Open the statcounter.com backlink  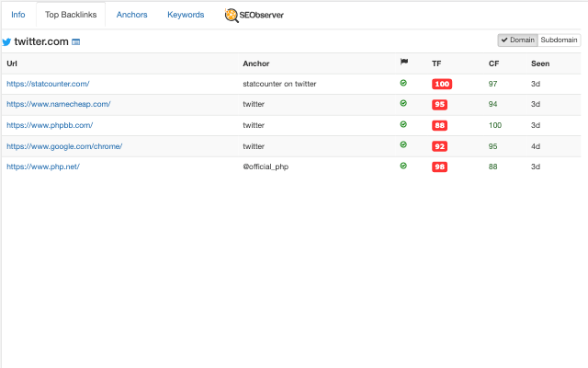48,84
